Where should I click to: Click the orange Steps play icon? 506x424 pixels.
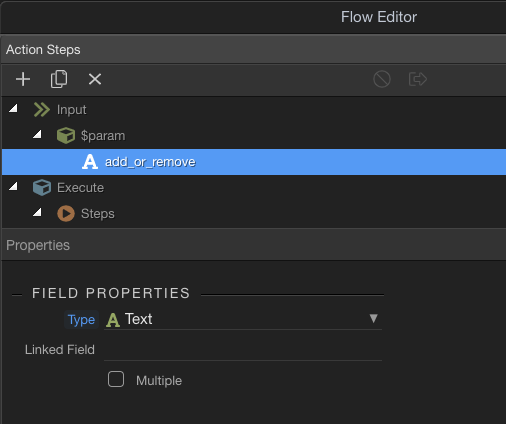click(66, 214)
